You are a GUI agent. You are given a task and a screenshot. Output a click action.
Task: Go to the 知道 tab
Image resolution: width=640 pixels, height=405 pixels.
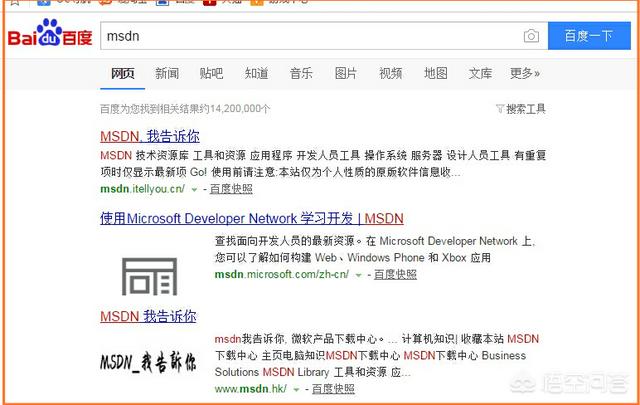click(x=256, y=73)
